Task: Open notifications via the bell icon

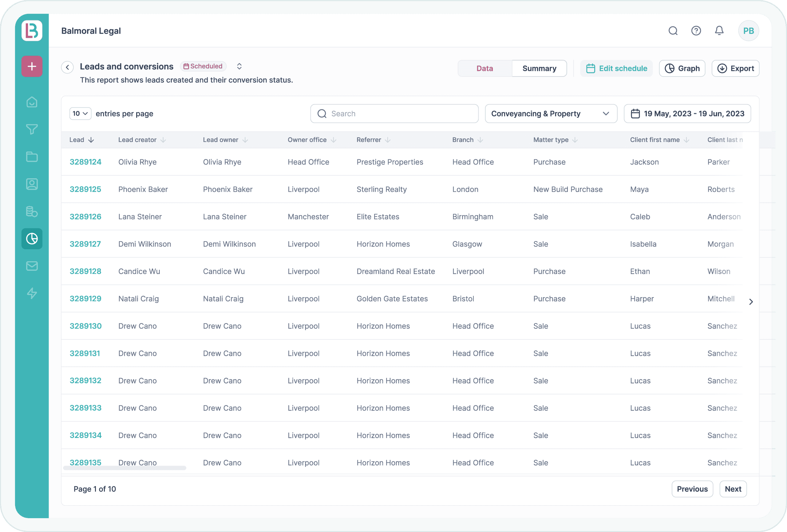Action: point(719,30)
